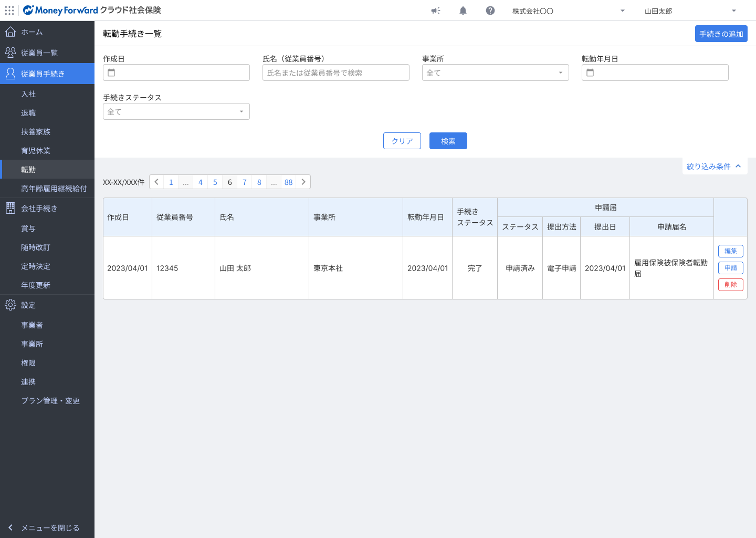The image size is (756, 538).
Task: Click 雇用保険被保険者転勤届 cell
Action: 671,268
